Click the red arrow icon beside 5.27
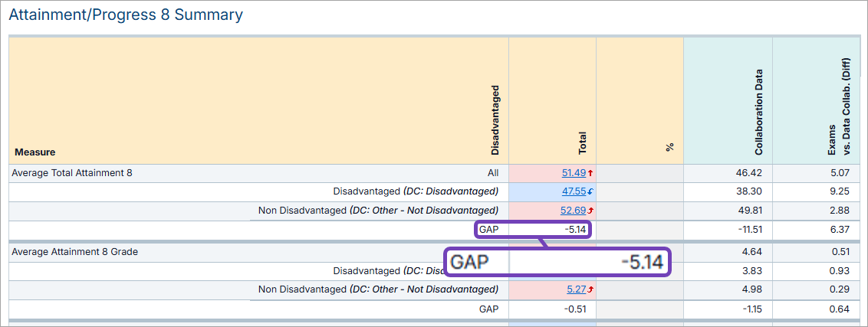 [590, 289]
